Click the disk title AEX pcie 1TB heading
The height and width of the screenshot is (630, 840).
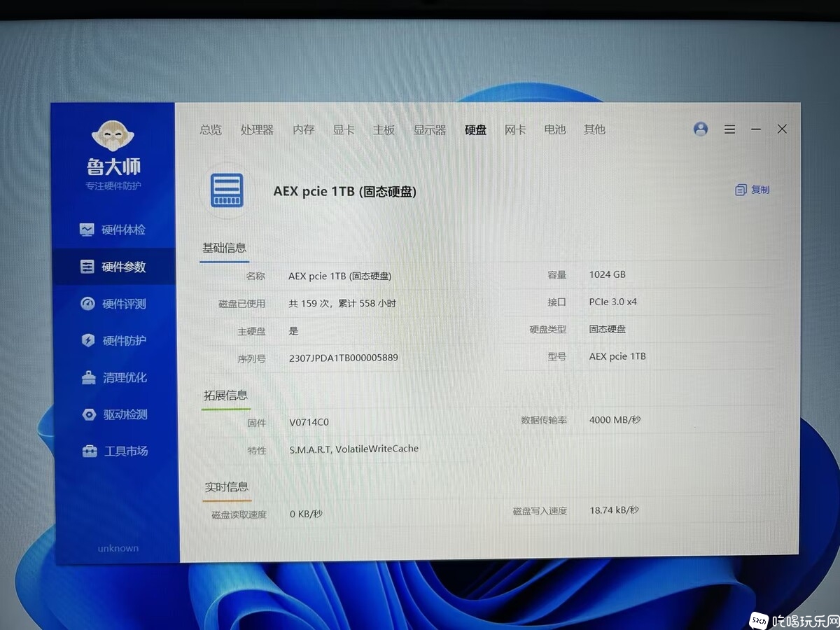point(344,191)
